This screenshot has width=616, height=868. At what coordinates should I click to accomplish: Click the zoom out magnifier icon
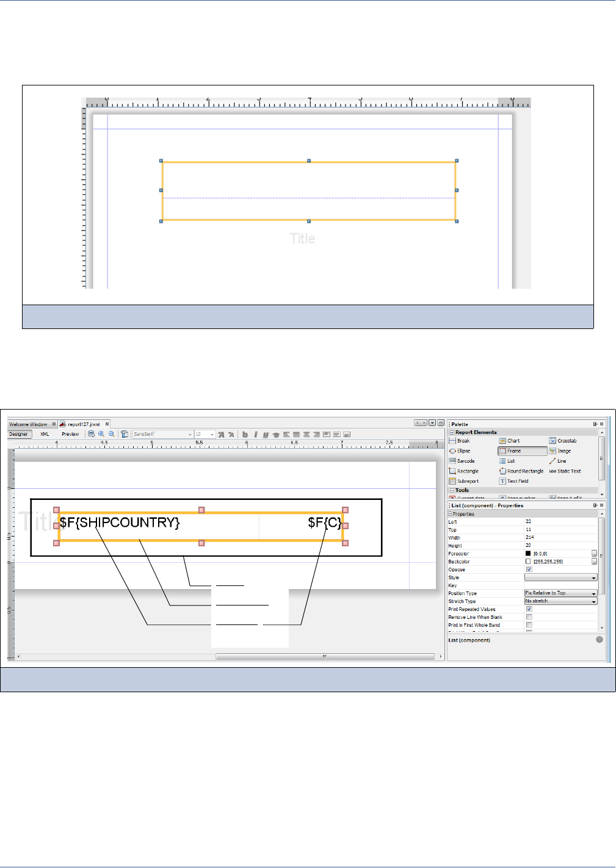[x=111, y=434]
